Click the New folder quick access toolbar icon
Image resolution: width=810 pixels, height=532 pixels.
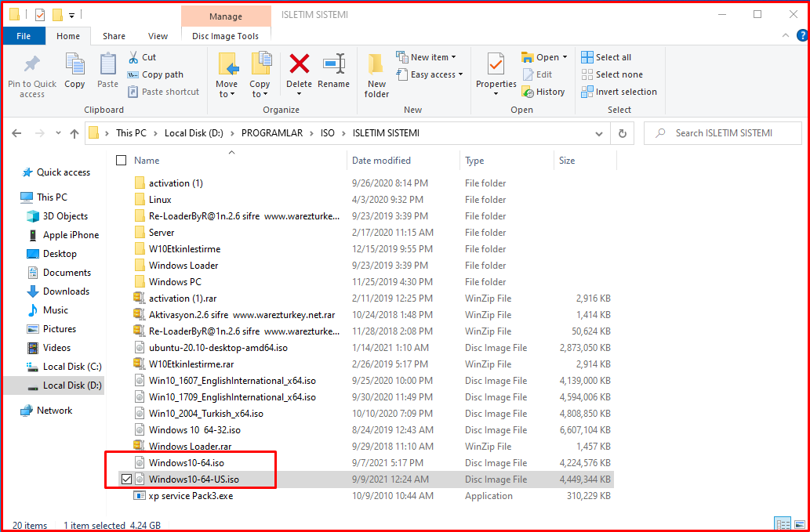click(57, 15)
